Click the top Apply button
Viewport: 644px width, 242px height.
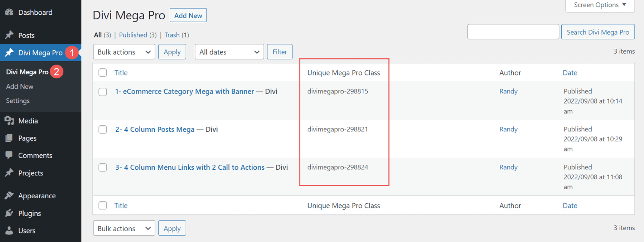[172, 52]
